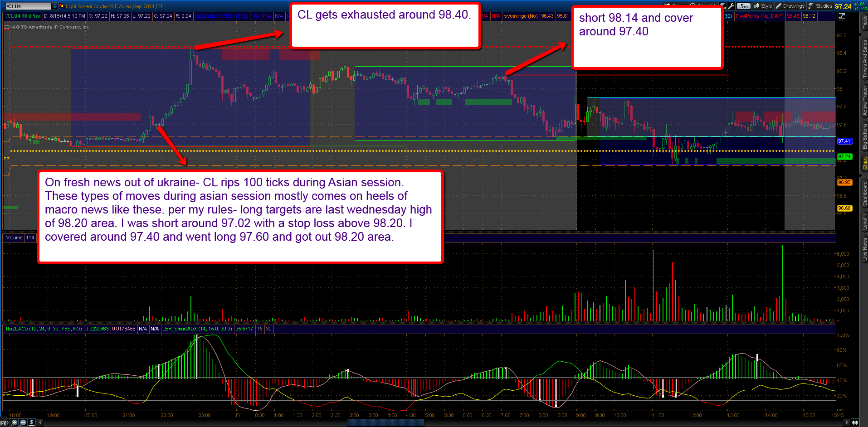Viewport: 868px width, 427px height.
Task: Click the D: 8/15/14 5:10 PM date readout
Action: (64, 16)
